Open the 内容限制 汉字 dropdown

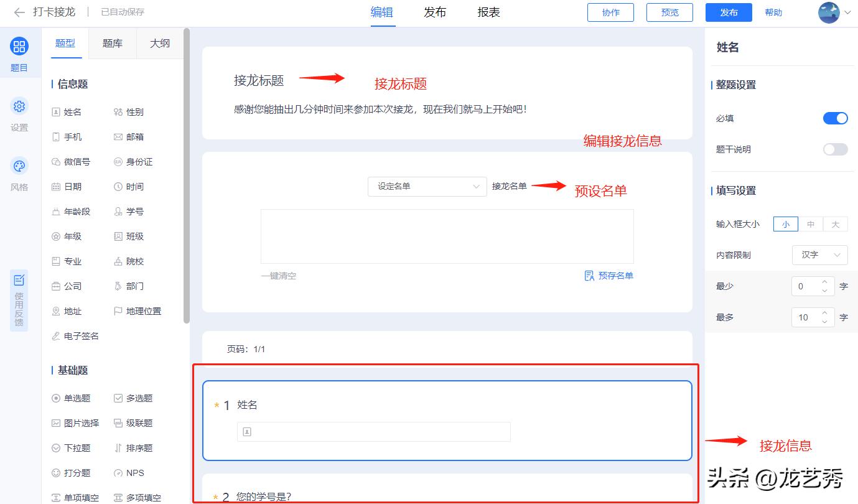pos(819,254)
